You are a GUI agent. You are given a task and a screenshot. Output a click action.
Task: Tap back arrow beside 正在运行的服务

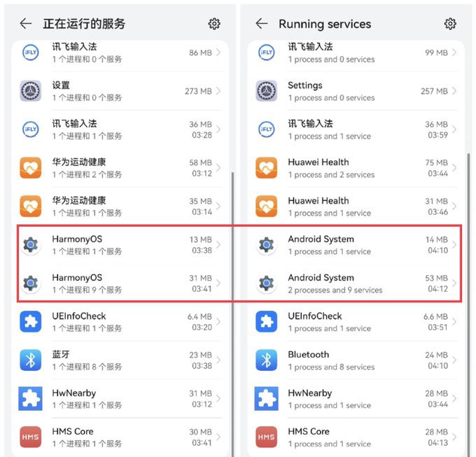pos(26,24)
